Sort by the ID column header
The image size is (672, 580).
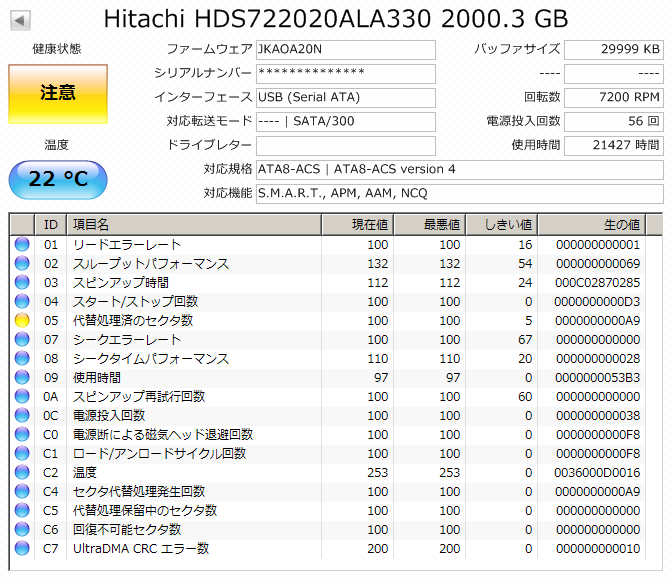(51, 225)
